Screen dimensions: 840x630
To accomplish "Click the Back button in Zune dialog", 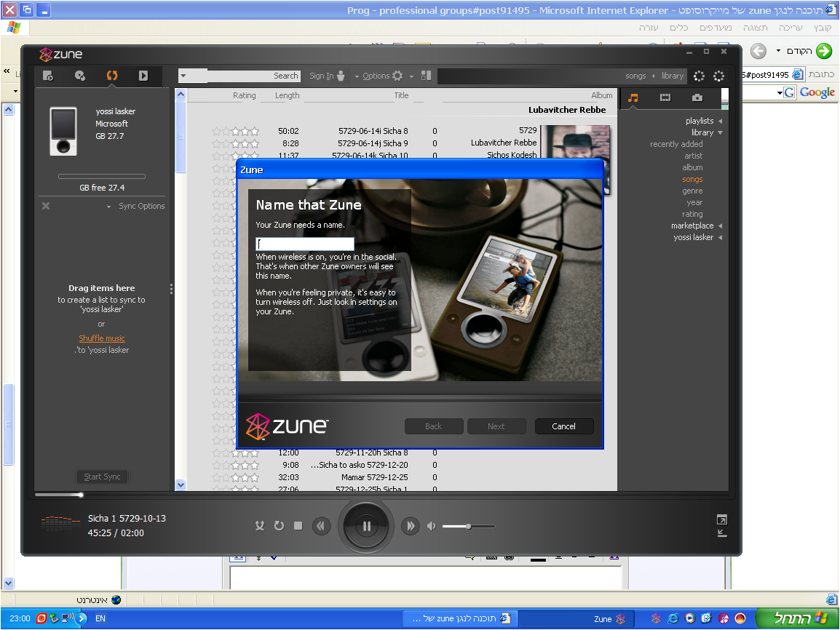I will coord(433,426).
